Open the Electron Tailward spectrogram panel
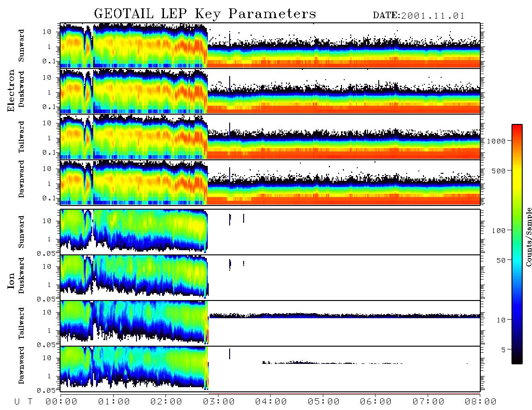 click(270, 137)
